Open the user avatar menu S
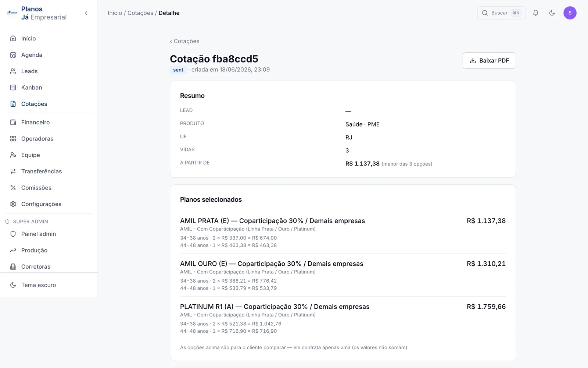 click(570, 13)
